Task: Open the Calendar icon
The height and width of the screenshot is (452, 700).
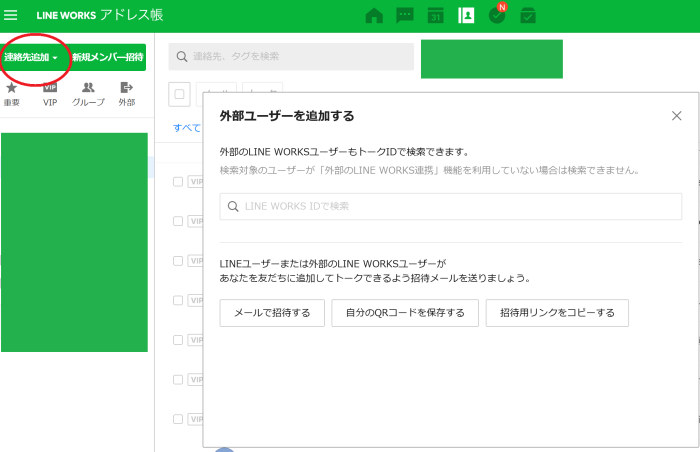Action: (x=435, y=16)
